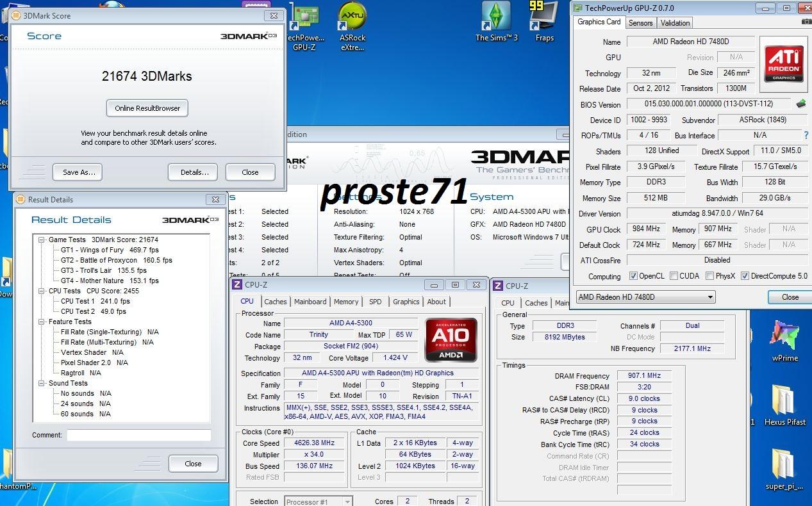Click the Result Details window title icon

[21, 199]
